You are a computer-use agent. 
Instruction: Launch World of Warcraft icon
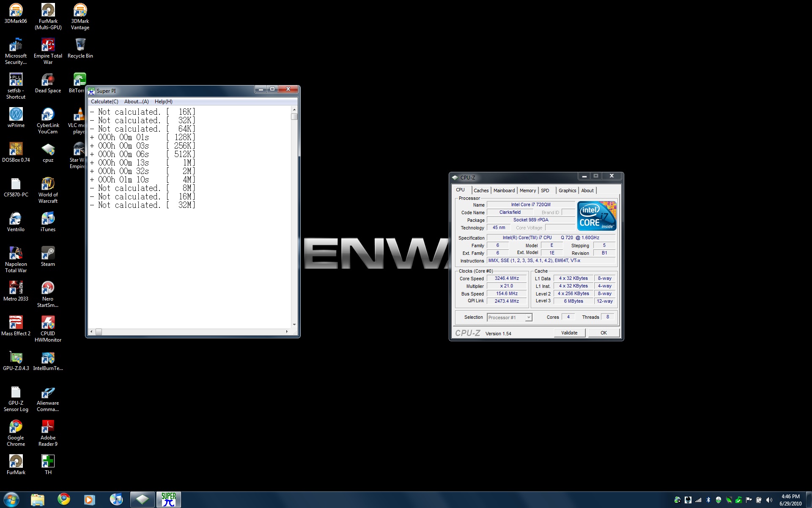[48, 190]
